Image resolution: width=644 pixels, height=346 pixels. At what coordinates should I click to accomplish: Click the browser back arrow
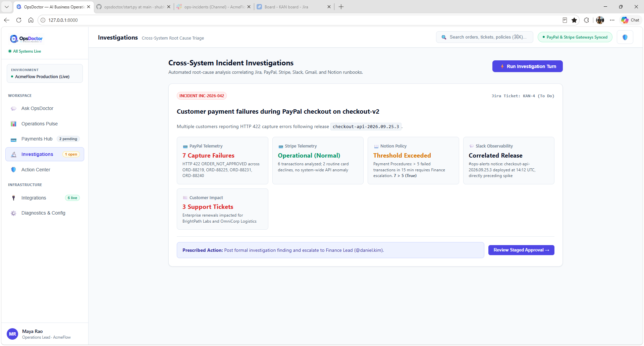pos(7,20)
